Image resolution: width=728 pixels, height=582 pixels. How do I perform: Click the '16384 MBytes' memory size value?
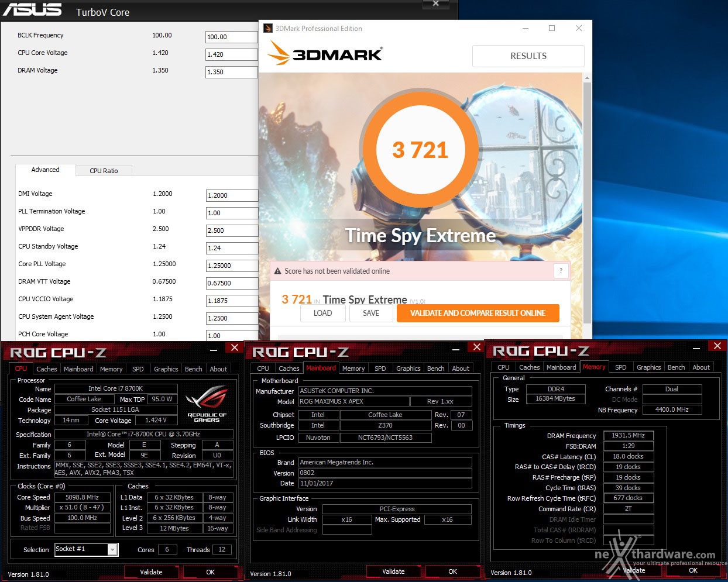[555, 398]
